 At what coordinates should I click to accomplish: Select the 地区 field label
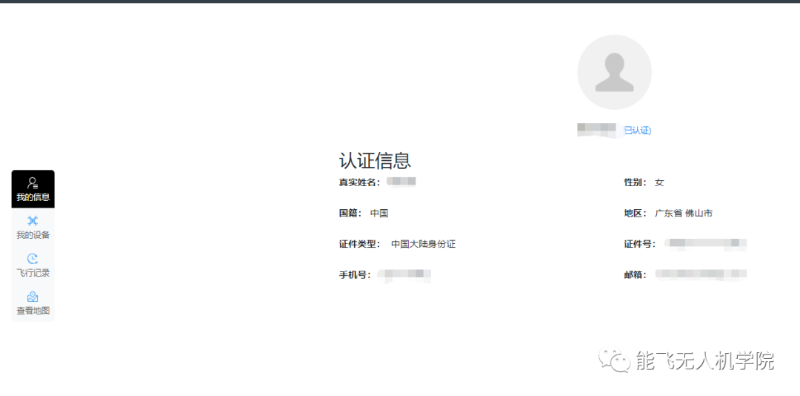coord(635,213)
